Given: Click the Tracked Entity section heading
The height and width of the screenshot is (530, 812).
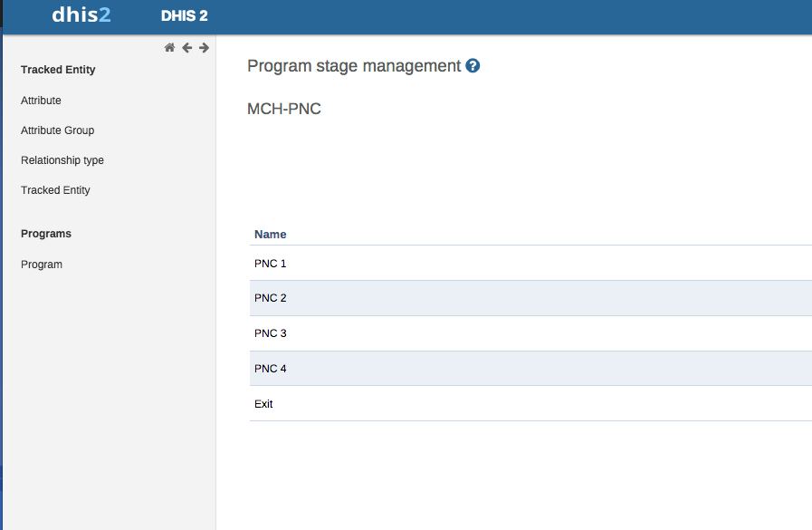Looking at the screenshot, I should point(58,70).
